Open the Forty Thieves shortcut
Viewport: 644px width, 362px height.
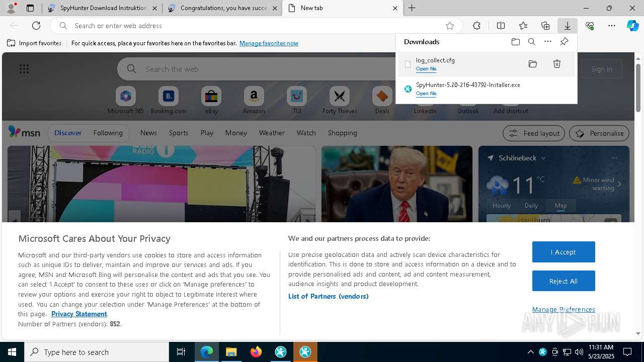click(x=340, y=100)
